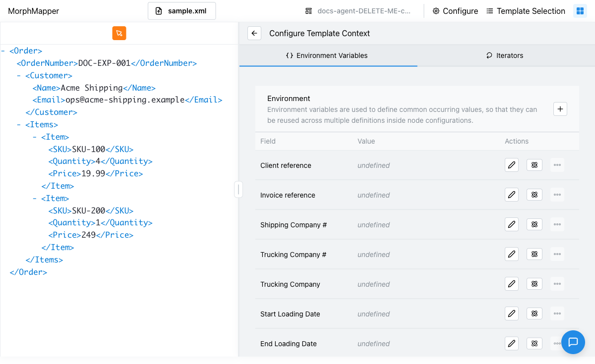
Task: Open the docs-agent-DELETE-ME template name
Action: pyautogui.click(x=357, y=11)
